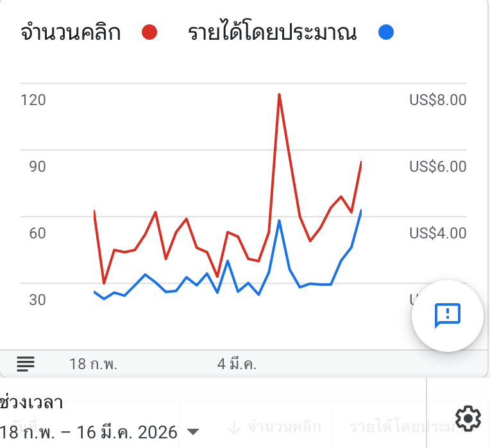Screen dimensions: 490x448
Task: Toggle the จำนวนคลิก series legend label
Action: [71, 32]
